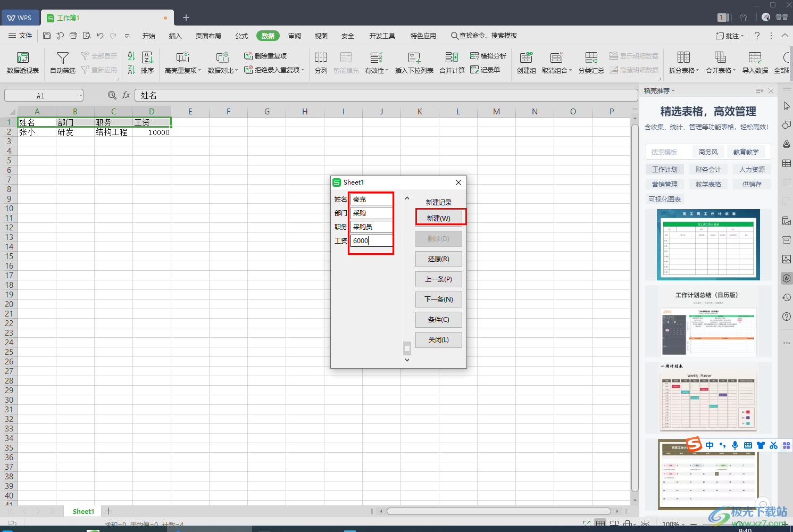This screenshot has width=793, height=532.
Task: Open 插入下拉列表 insert dropdown list
Action: [414, 63]
